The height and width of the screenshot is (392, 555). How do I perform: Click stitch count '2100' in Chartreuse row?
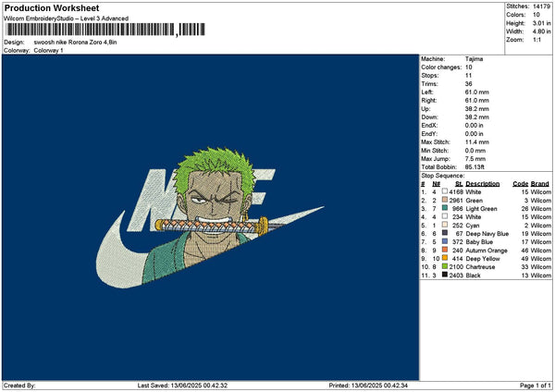pos(456,267)
